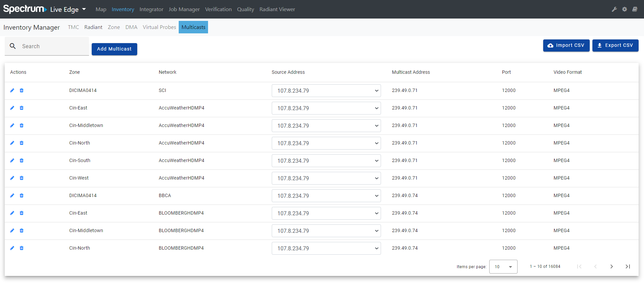Open the wrench tools icon

click(x=614, y=9)
